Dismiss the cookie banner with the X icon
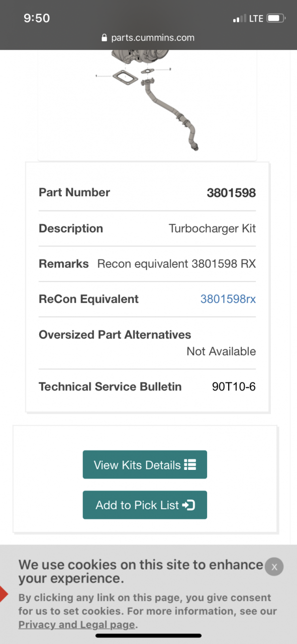 coord(274,567)
